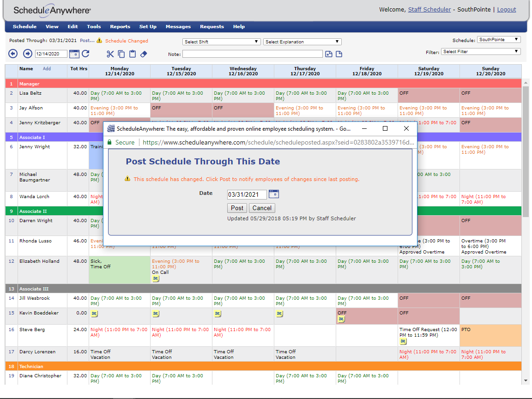This screenshot has height=399, width=532.
Task: Click the Schedule Changed link
Action: click(127, 41)
